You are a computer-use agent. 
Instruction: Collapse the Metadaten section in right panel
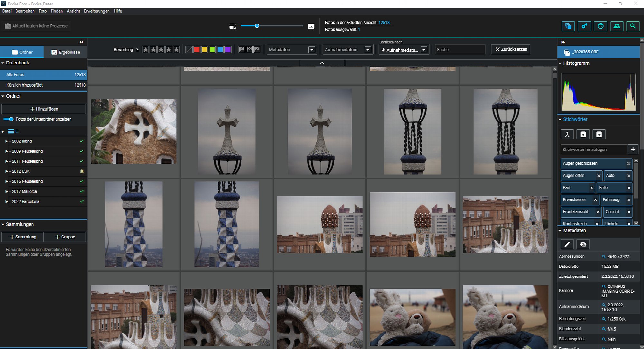tap(560, 231)
